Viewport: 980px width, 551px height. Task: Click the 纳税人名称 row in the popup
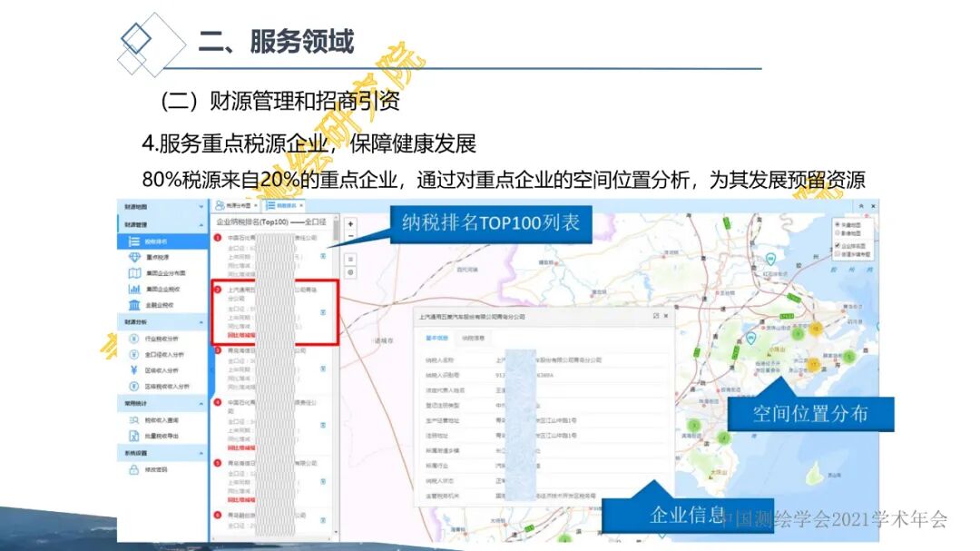[544, 360]
